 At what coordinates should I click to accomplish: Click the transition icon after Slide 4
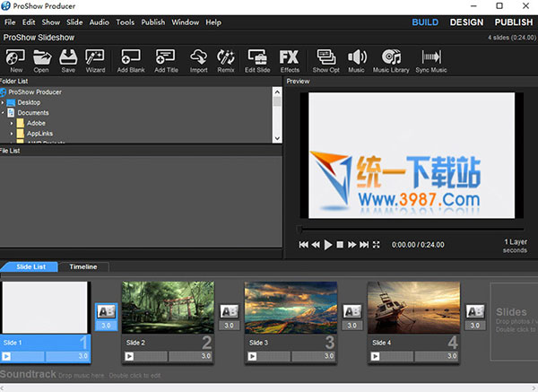click(x=475, y=311)
